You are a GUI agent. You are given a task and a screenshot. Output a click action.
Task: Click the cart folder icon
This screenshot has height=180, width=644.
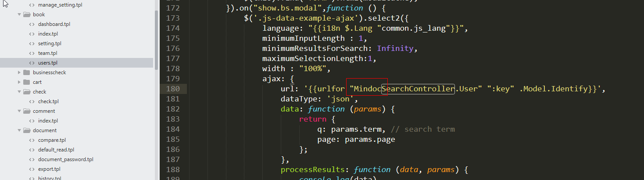point(27,82)
